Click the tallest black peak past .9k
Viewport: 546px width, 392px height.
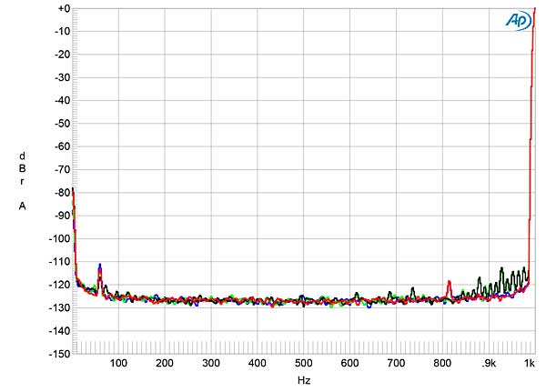coord(501,267)
